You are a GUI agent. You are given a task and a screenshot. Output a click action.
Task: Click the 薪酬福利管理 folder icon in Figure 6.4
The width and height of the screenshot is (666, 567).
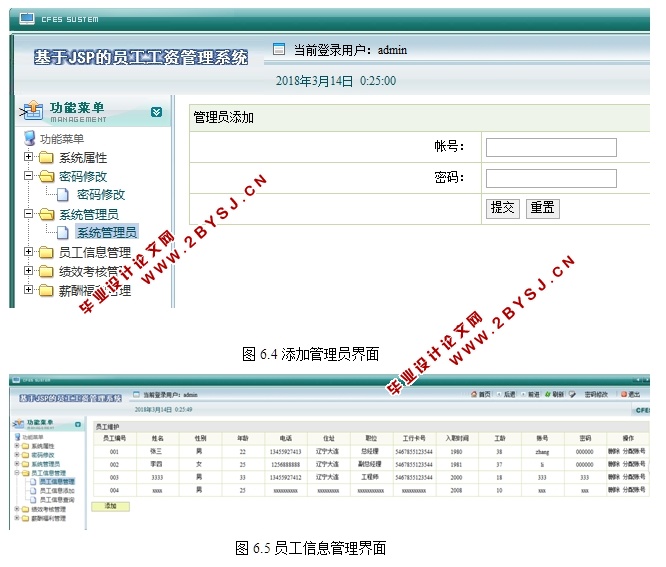coord(46,291)
